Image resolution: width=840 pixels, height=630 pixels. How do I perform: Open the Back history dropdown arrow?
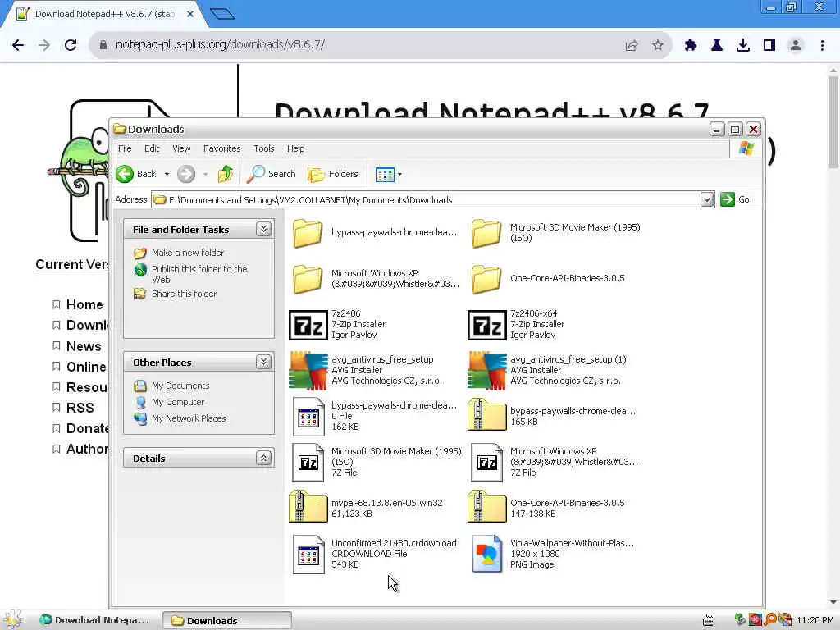point(167,174)
